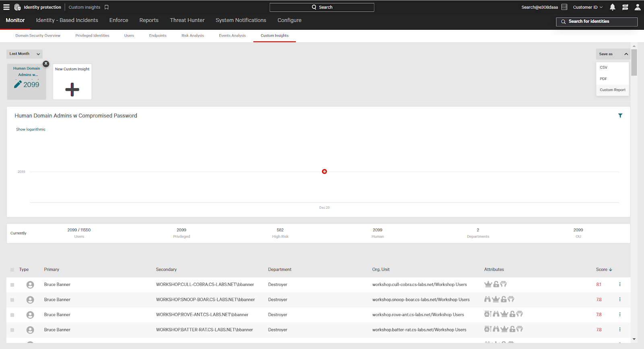
Task: Switch to the Users subtab
Action: click(x=129, y=36)
